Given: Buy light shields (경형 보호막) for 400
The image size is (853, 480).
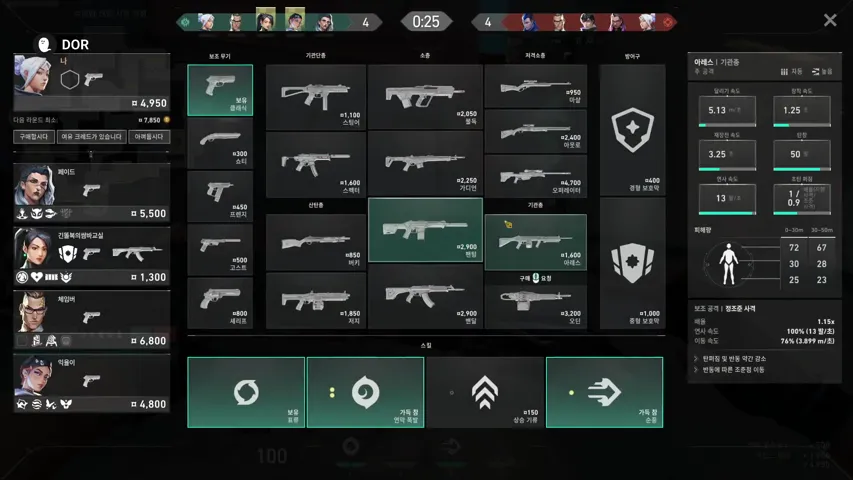Looking at the screenshot, I should coord(632,130).
